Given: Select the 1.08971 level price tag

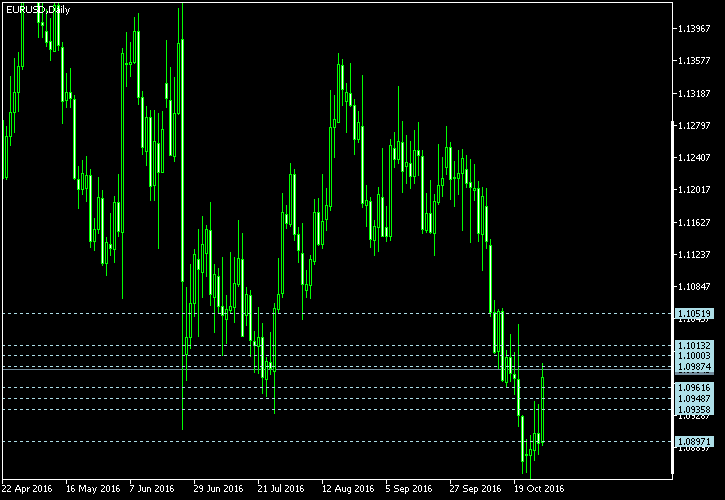Looking at the screenshot, I should coord(694,442).
